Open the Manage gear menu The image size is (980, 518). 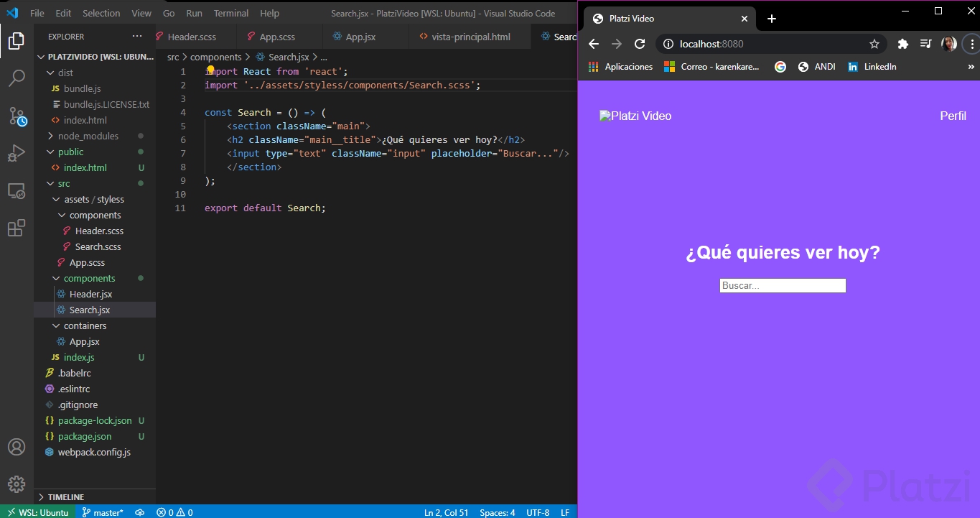point(17,484)
